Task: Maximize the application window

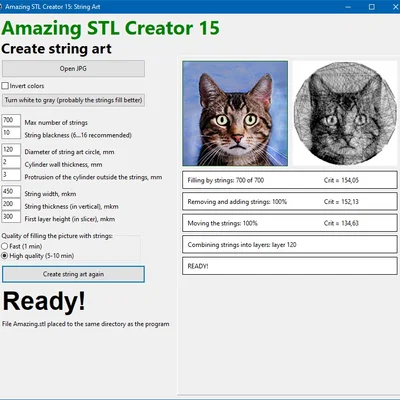Action: click(x=372, y=7)
